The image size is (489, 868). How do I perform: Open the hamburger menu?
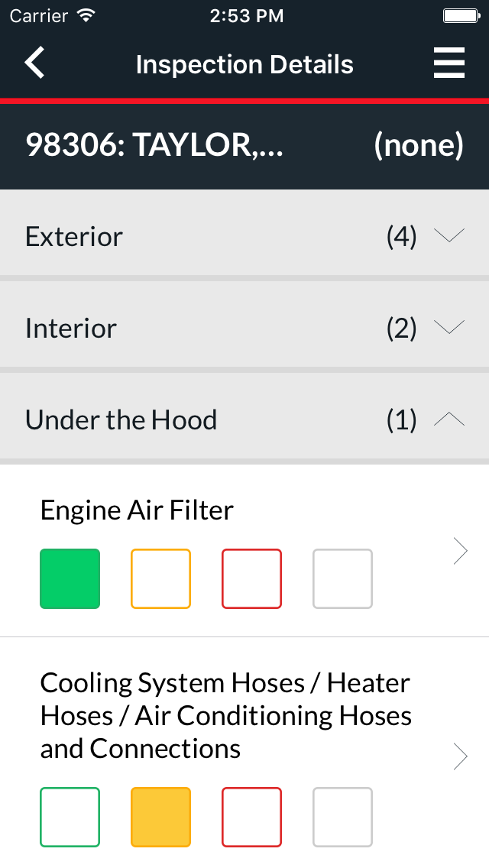tap(449, 63)
